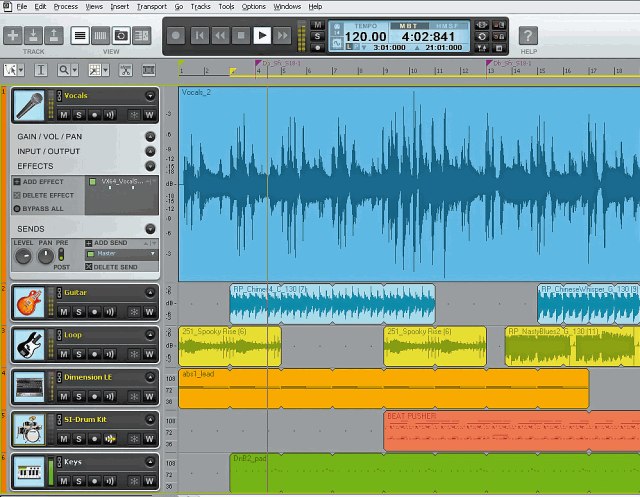Click the Play transport button
Screen dimensions: 640x497
(262, 36)
